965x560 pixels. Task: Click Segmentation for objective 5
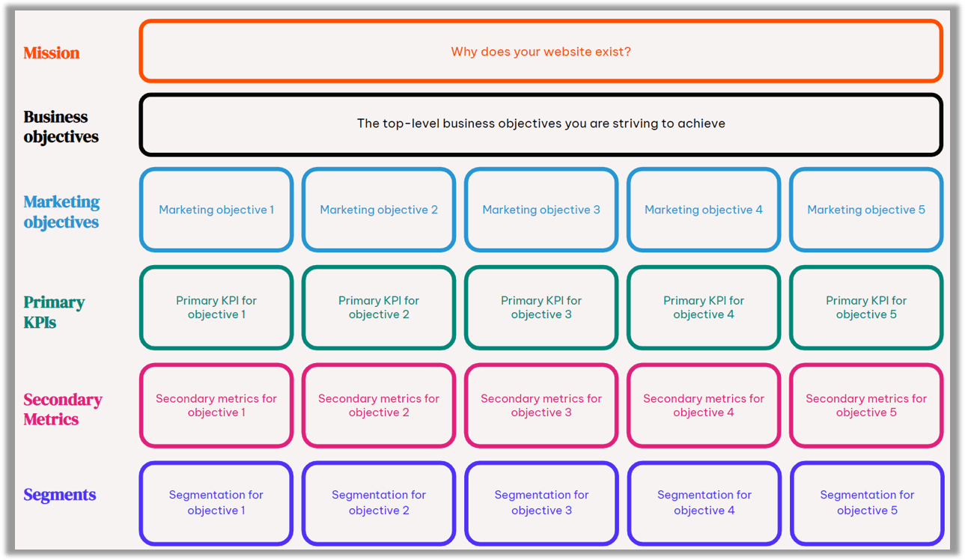pos(866,502)
